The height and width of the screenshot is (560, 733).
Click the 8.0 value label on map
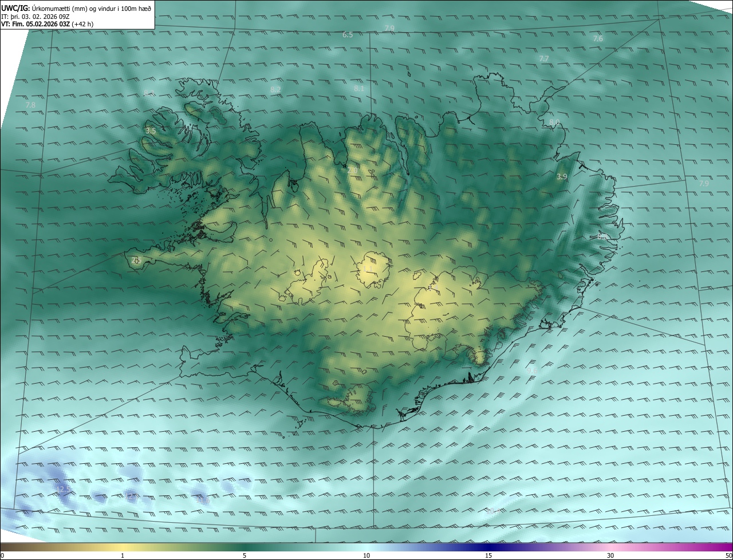click(554, 123)
